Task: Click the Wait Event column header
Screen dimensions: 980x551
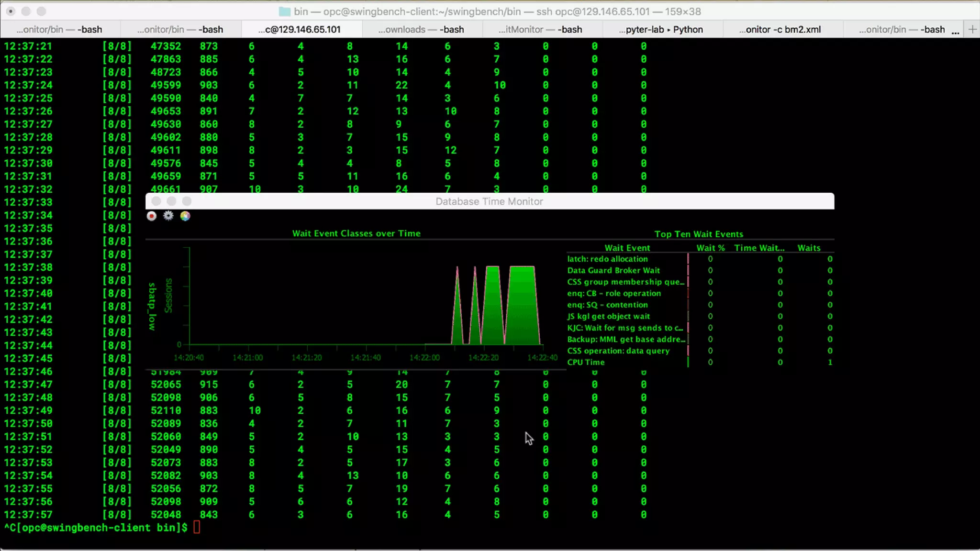Action: [x=627, y=248]
